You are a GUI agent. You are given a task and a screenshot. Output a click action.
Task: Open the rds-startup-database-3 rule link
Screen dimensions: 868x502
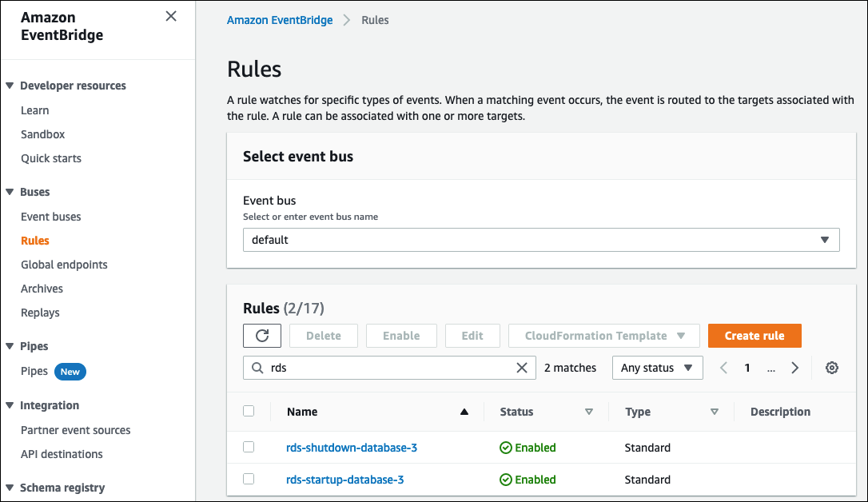344,479
